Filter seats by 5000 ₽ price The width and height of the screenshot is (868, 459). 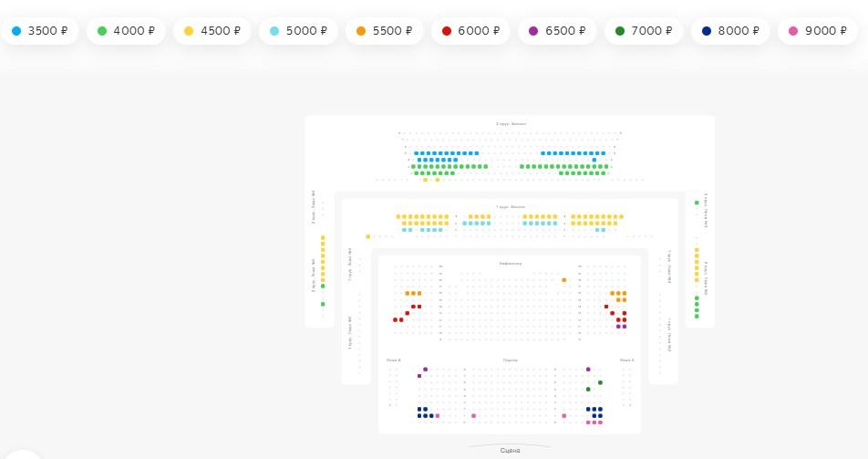pyautogui.click(x=298, y=31)
